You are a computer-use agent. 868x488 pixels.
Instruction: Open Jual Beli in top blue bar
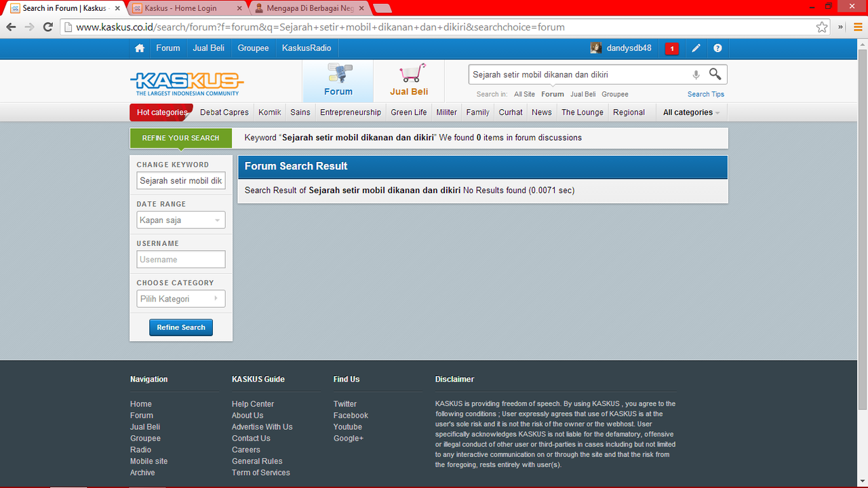[209, 48]
